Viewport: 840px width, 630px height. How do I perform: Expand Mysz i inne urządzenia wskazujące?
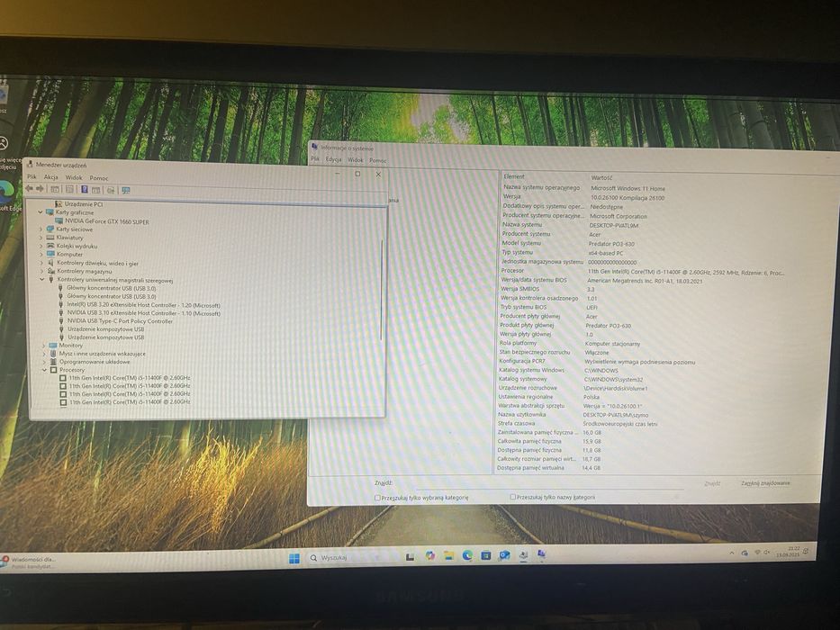(44, 354)
